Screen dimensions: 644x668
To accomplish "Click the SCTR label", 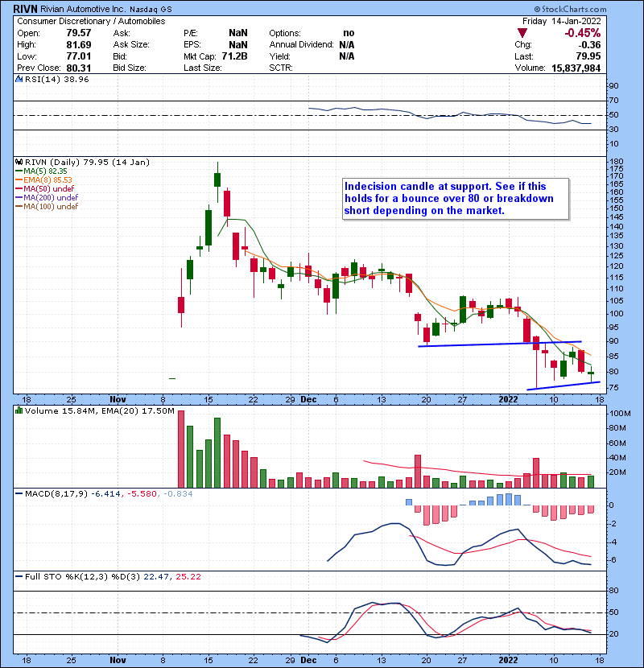I will coord(281,68).
